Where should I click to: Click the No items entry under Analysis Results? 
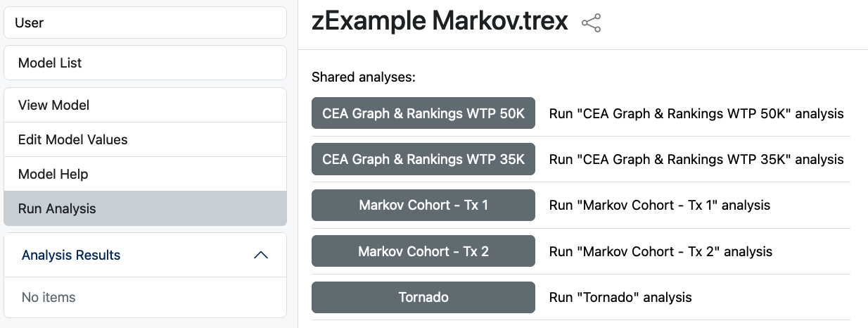click(x=49, y=297)
